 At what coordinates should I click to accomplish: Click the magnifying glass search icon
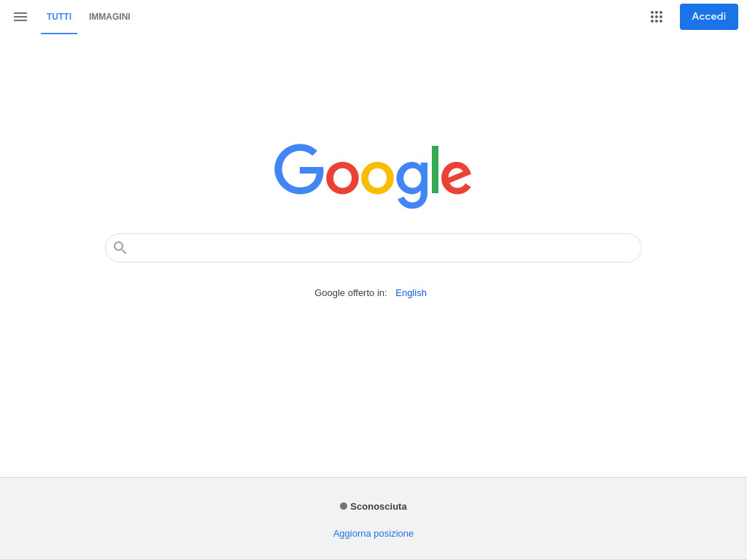tap(120, 248)
